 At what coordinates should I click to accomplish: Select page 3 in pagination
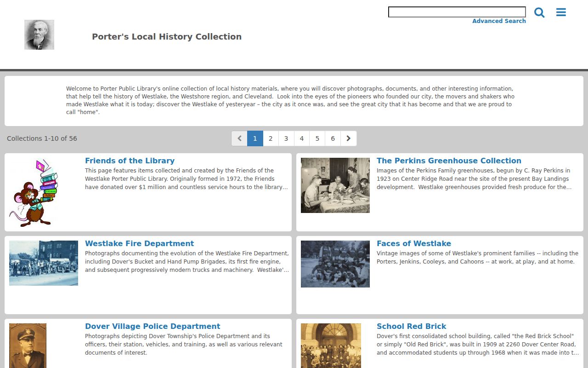pyautogui.click(x=286, y=138)
